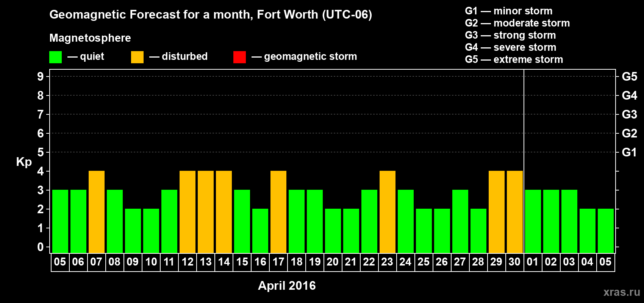Screen dimensions: 644x303
Task: Click the date label '01' on the axis
Action: [x=533, y=262]
